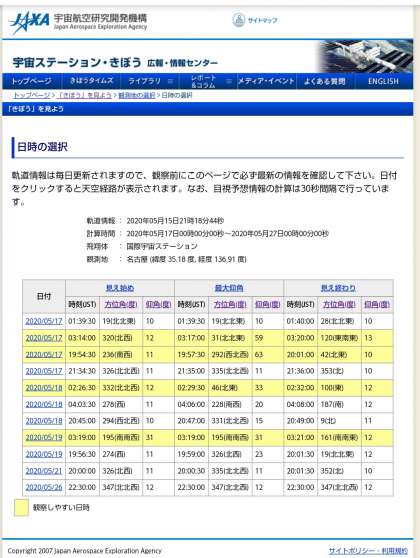Open the 2020/05/26 date link

click(44, 487)
